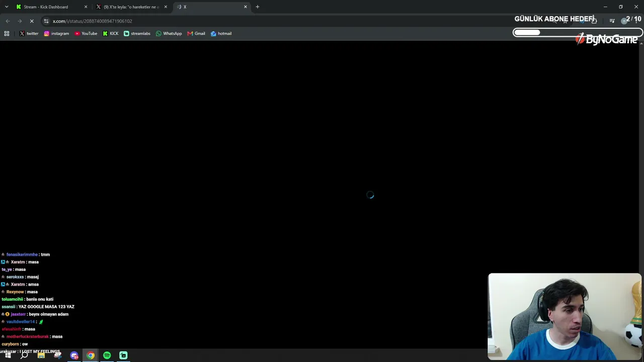644x362 pixels.
Task: Open the YouTube bookmark
Action: [86, 34]
